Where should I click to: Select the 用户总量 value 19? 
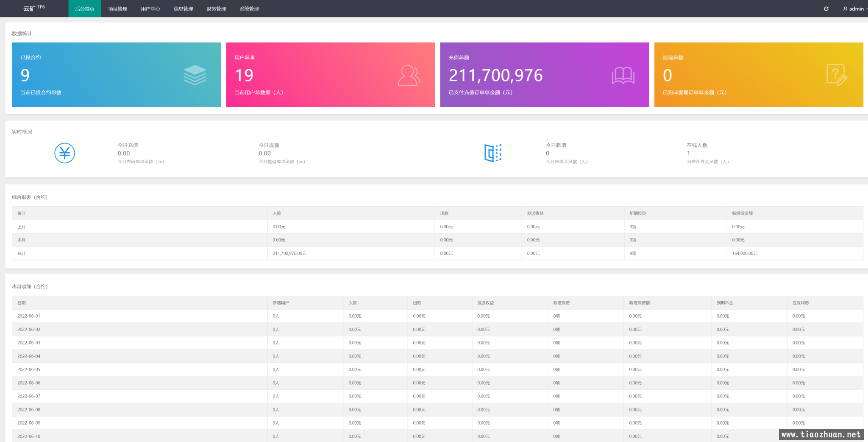pyautogui.click(x=244, y=75)
